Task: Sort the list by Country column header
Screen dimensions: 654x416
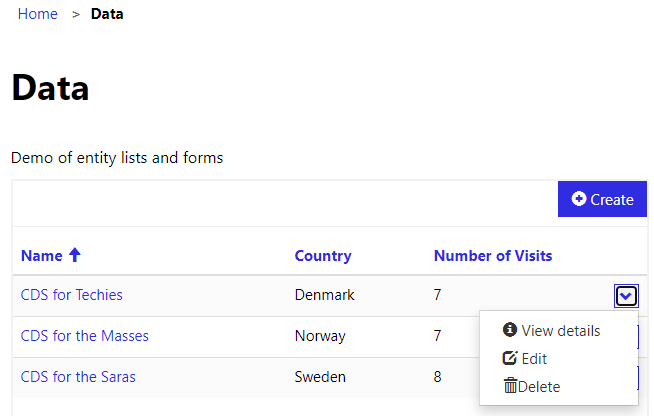Action: [x=323, y=256]
